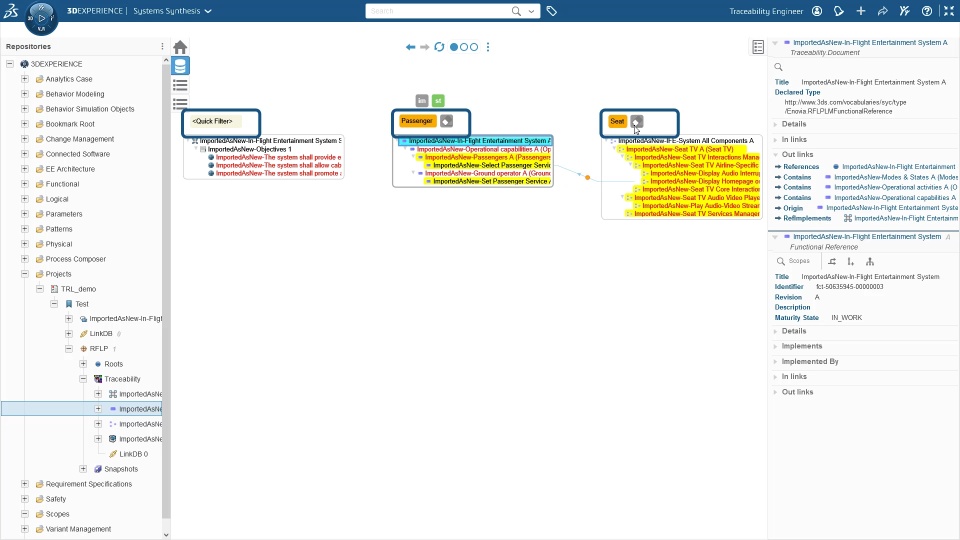Click the upper list view icon

pyautogui.click(x=180, y=84)
